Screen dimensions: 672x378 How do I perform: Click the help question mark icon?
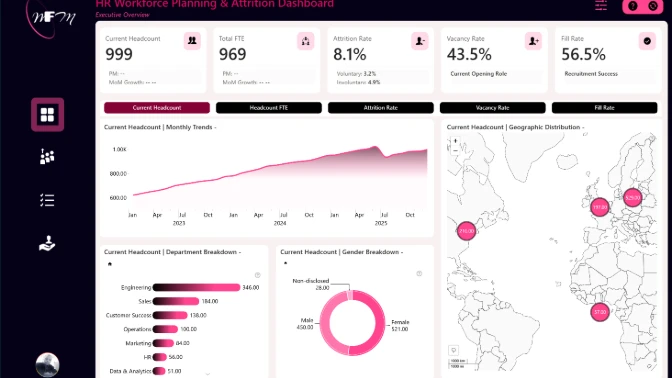[x=633, y=6]
